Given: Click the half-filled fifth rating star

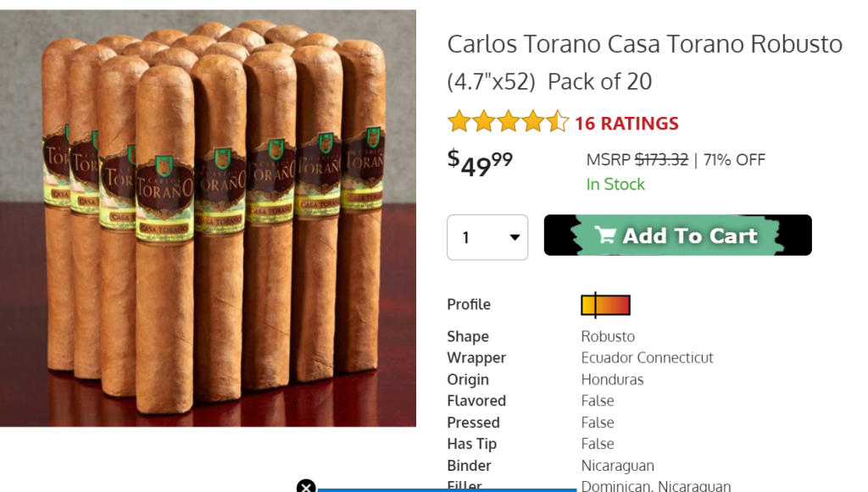Looking at the screenshot, I should point(558,121).
